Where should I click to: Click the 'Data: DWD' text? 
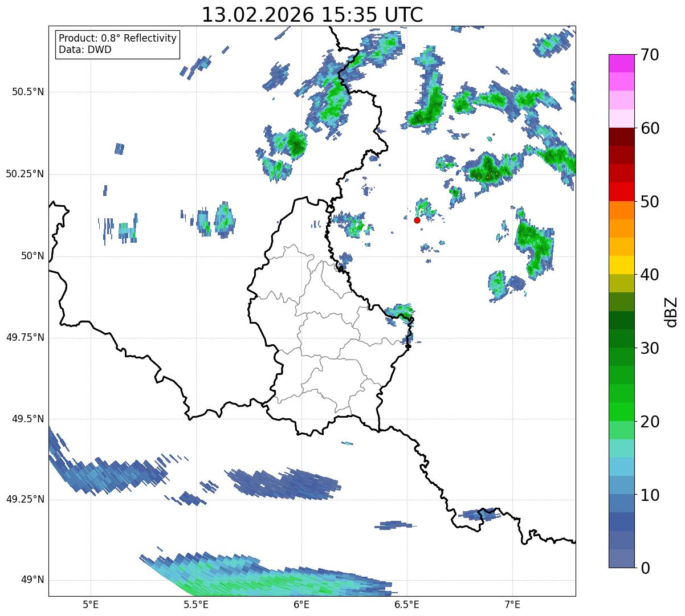coord(85,50)
